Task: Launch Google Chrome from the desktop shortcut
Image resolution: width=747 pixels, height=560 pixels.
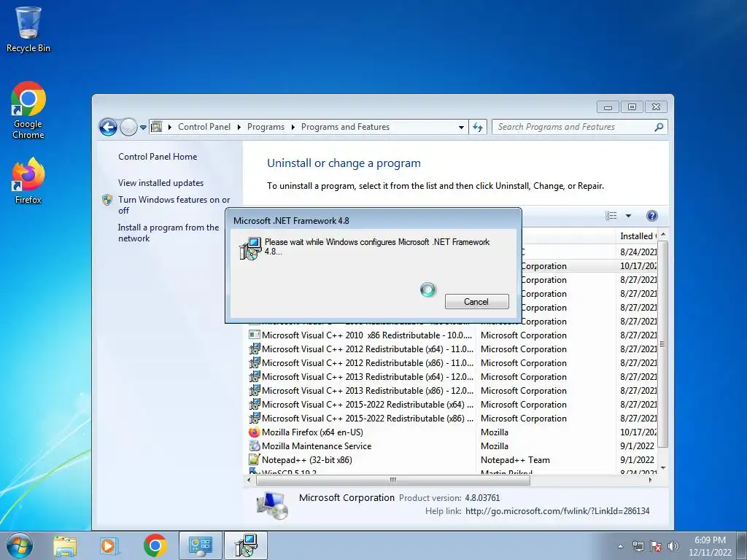Action: (x=28, y=111)
